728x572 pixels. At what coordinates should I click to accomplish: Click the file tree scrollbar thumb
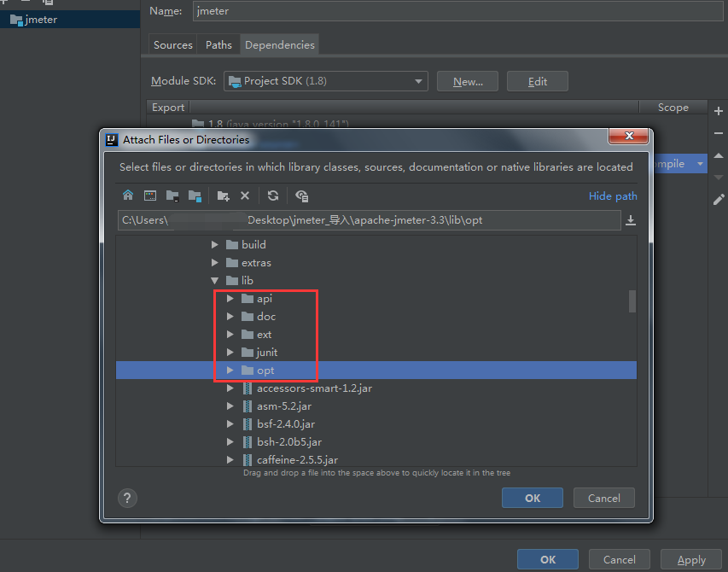click(632, 301)
